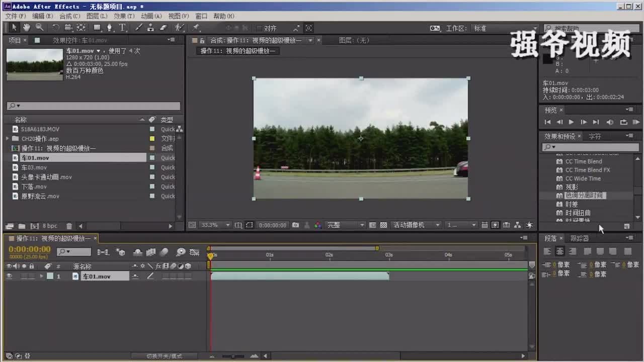Select the Eraser tool
Screen dimensions: 644x362
163,28
